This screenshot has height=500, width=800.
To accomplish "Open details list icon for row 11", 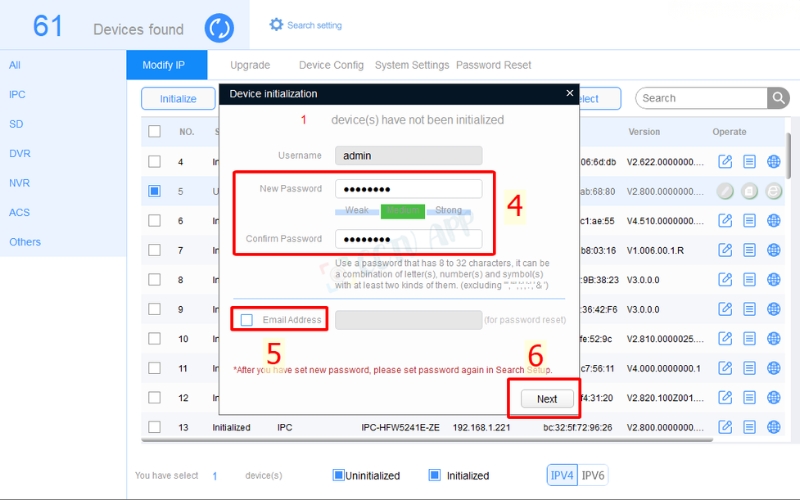I will point(749,368).
